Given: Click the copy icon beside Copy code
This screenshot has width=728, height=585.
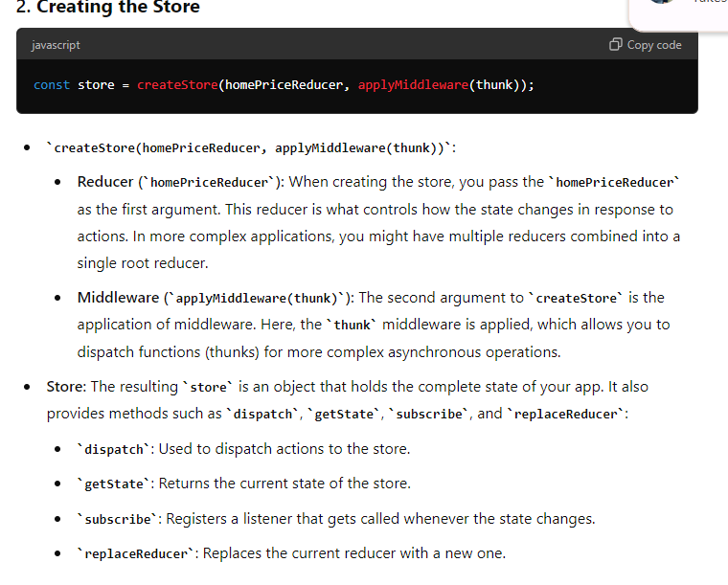Looking at the screenshot, I should coord(615,45).
